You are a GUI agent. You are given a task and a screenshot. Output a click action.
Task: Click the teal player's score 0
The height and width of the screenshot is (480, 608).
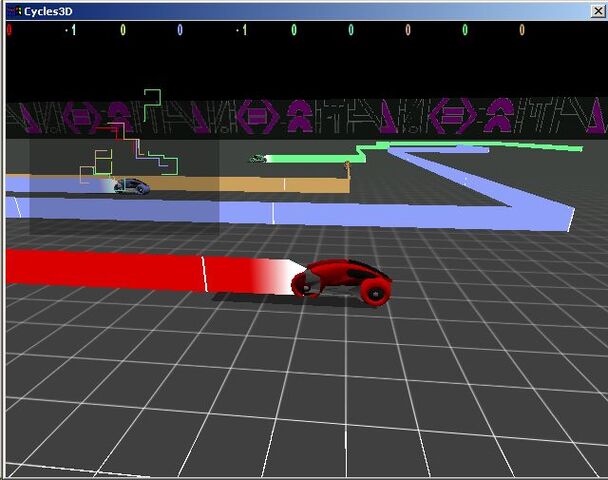[x=351, y=30]
